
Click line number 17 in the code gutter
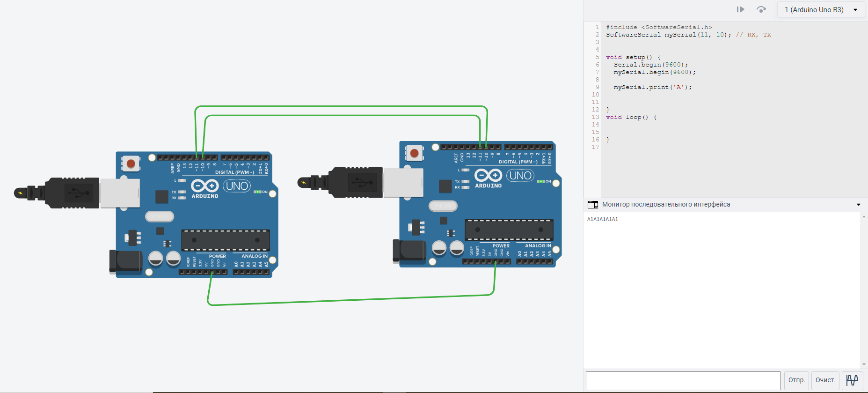[x=595, y=147]
